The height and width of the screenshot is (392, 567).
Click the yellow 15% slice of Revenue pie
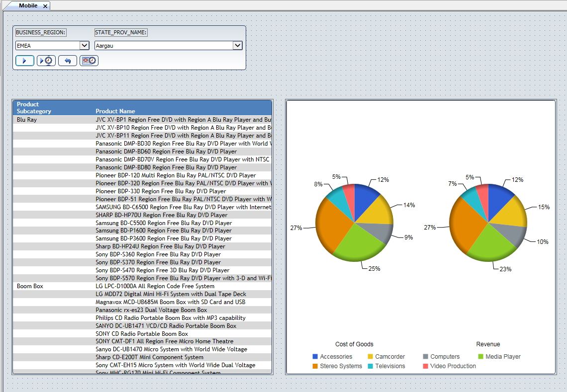pos(510,213)
